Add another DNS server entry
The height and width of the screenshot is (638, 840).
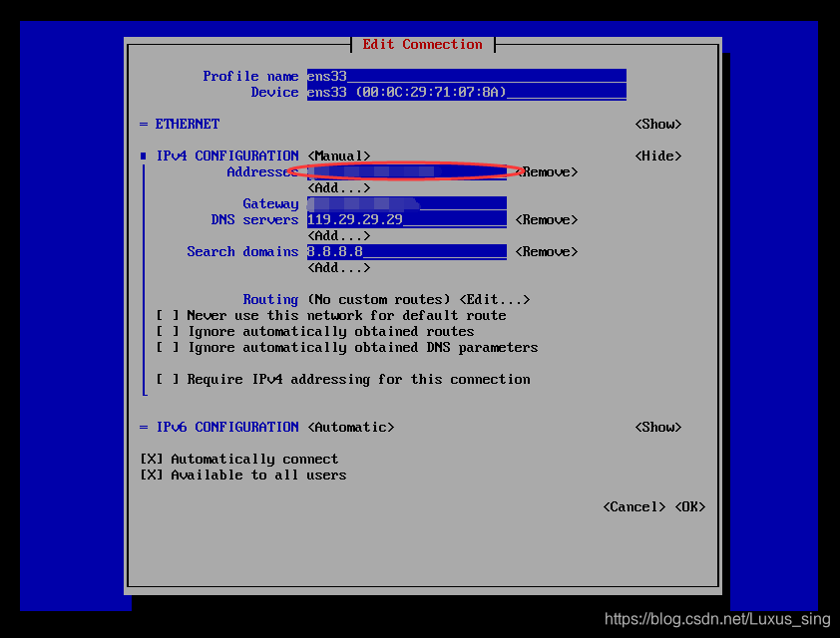[x=338, y=235]
